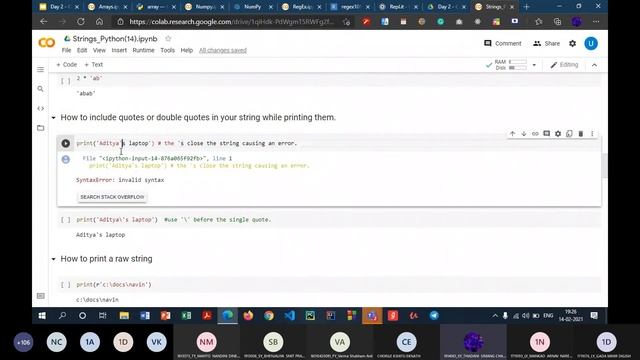Viewport: 640px width, 360px height.
Task: Go to the Colab home logo
Action: tap(47, 43)
